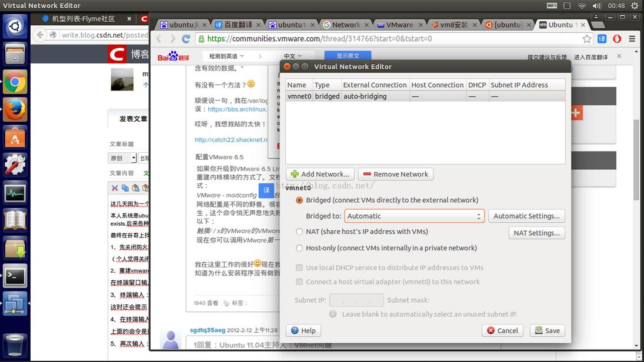The height and width of the screenshot is (362, 644).
Task: Click the clock 00:48 in top panel
Action: (x=616, y=5)
